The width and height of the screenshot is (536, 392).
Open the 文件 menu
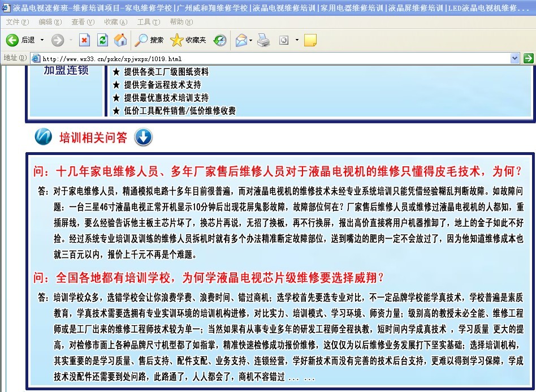17,22
